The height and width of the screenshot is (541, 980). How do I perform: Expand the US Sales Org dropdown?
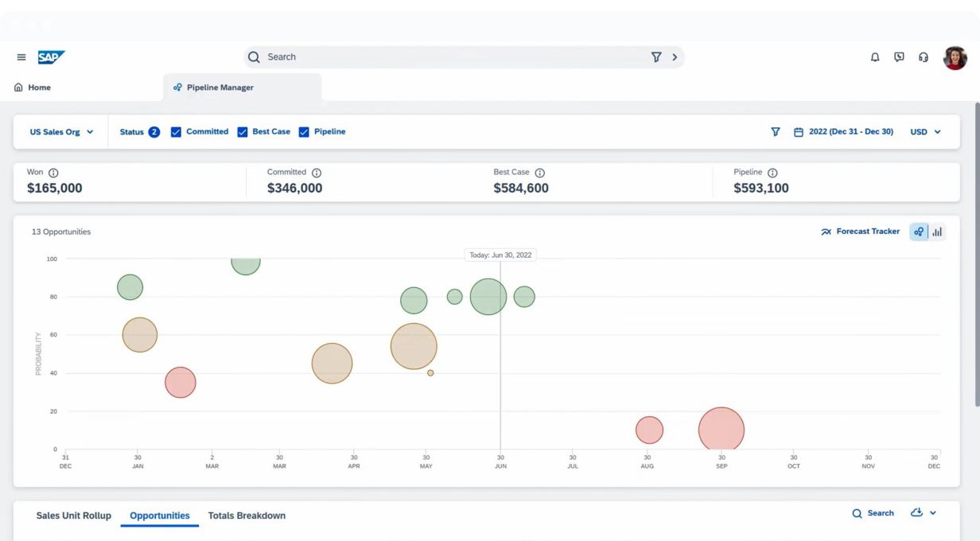point(61,132)
